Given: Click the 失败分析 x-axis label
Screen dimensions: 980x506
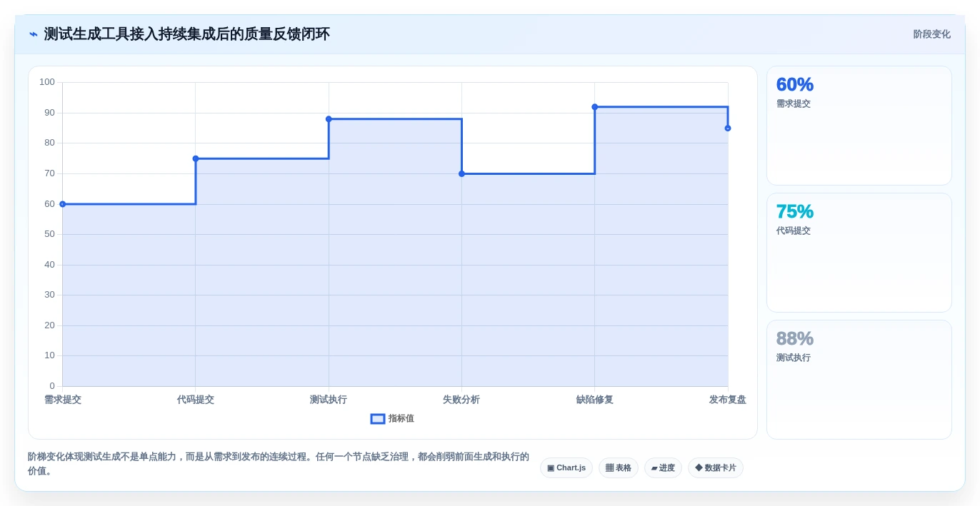Looking at the screenshot, I should (x=461, y=400).
